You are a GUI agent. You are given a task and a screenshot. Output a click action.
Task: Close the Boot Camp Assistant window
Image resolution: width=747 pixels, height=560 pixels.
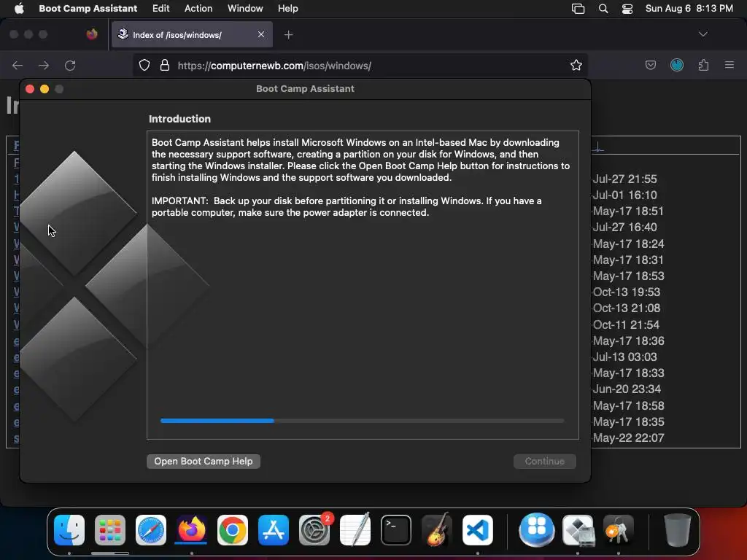(x=29, y=89)
